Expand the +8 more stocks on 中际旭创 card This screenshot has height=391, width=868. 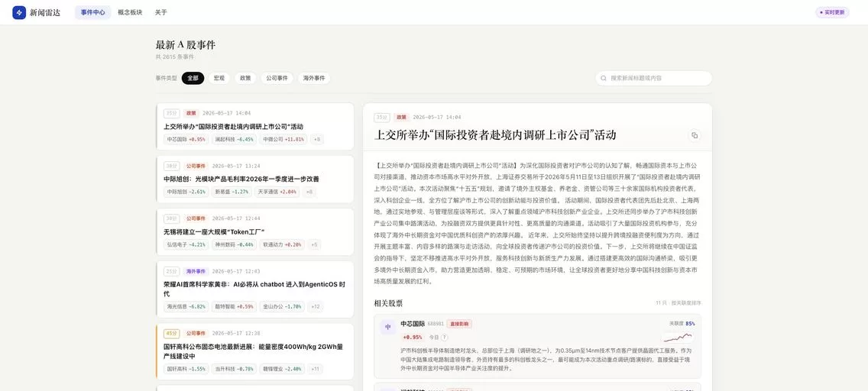coord(309,192)
